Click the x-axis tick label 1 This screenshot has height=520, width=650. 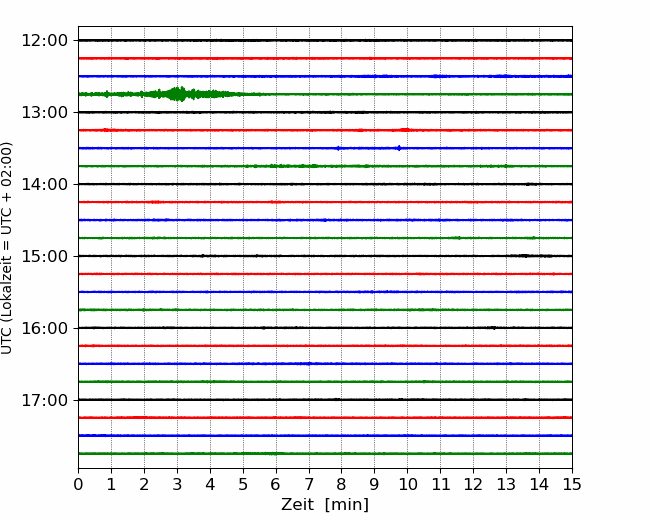point(111,484)
